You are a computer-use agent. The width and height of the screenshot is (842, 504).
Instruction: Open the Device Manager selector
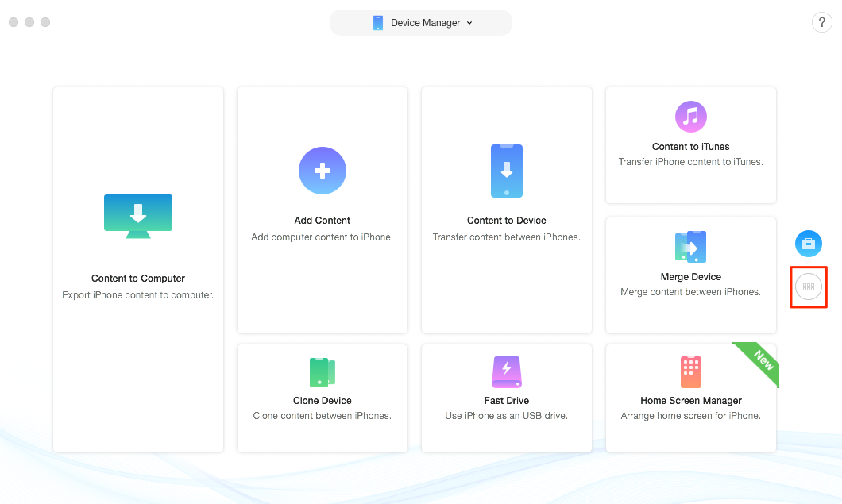tap(421, 22)
